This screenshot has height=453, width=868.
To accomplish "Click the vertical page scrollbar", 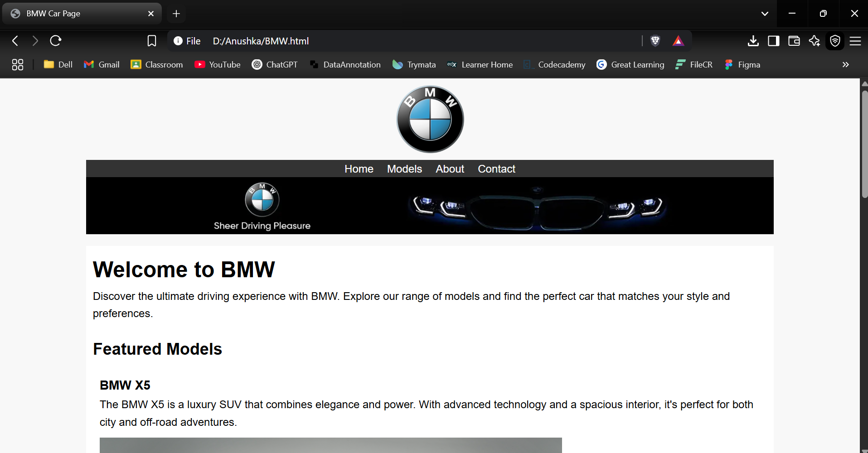I will pos(864,145).
